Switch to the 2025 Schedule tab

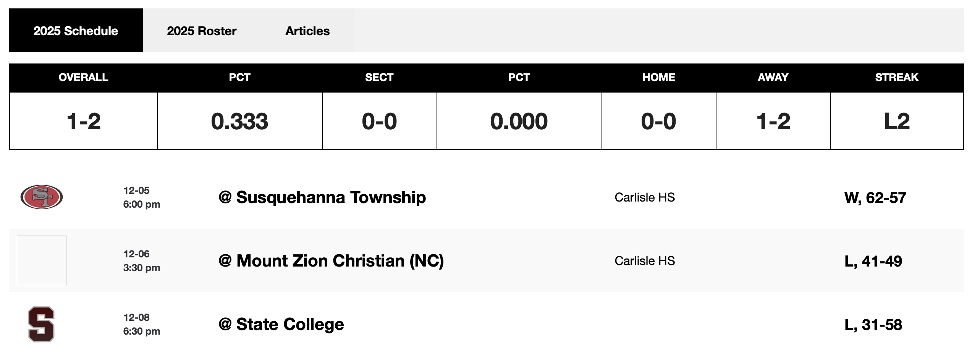pos(76,31)
